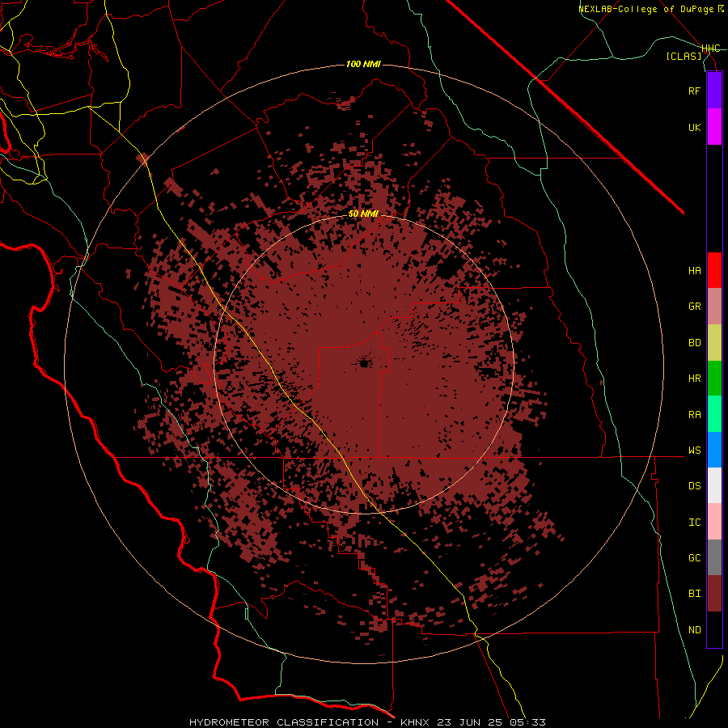
Task: Click the RF legend label
Action: point(694,91)
